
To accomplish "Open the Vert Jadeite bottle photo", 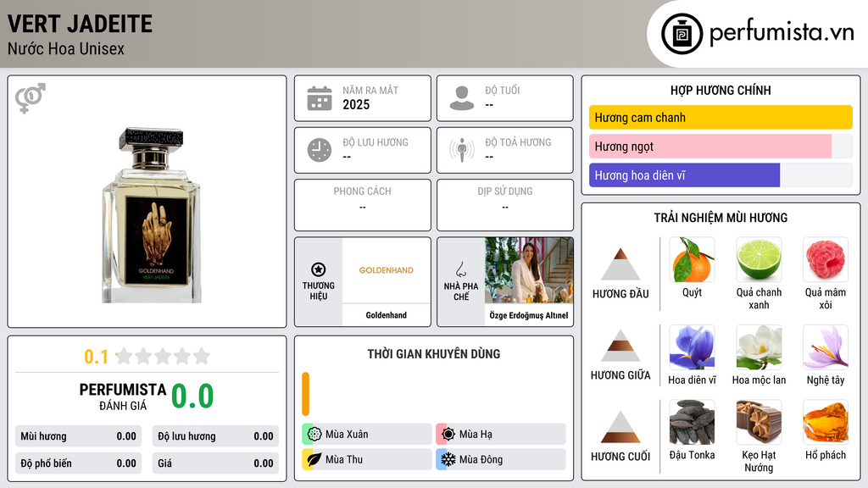I will click(x=151, y=215).
